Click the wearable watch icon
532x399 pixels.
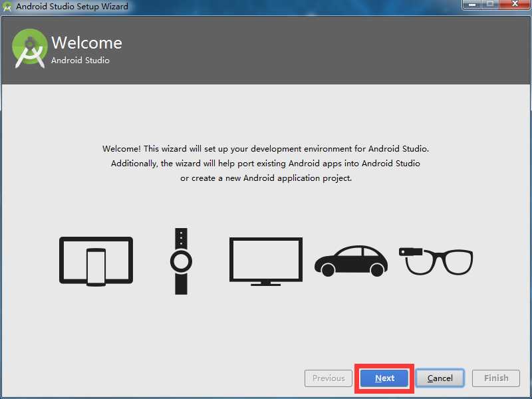pos(181,261)
